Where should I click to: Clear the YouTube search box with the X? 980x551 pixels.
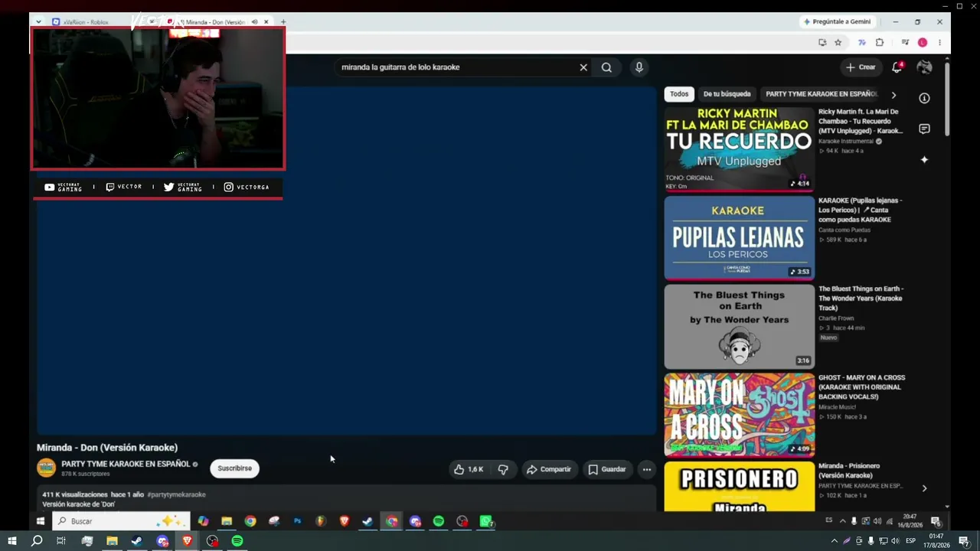[x=583, y=67]
